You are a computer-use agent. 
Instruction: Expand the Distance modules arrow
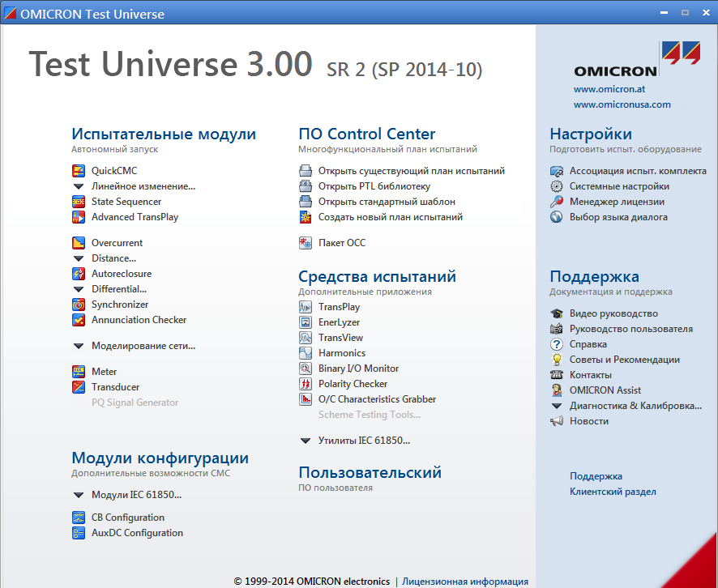[79, 258]
